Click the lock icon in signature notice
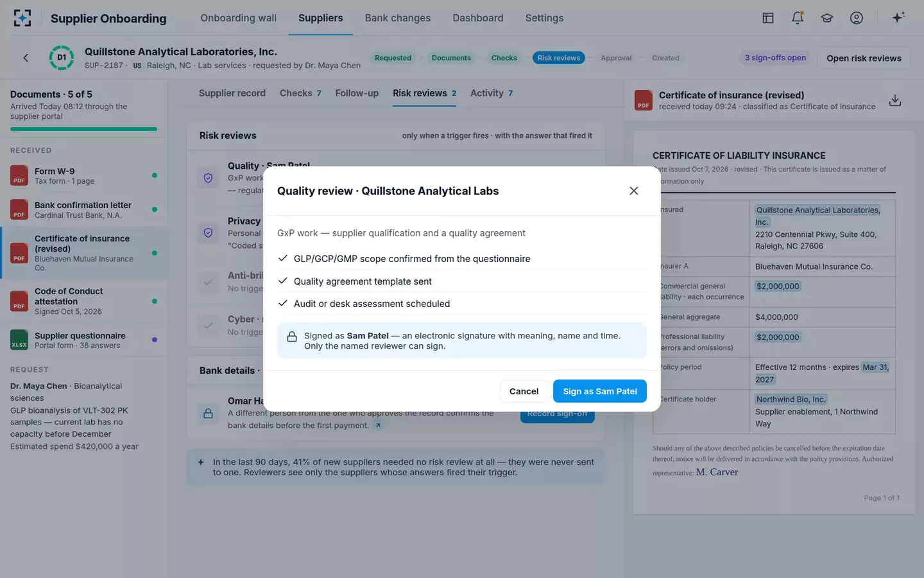Viewport: 924px width, 578px height. tap(291, 337)
